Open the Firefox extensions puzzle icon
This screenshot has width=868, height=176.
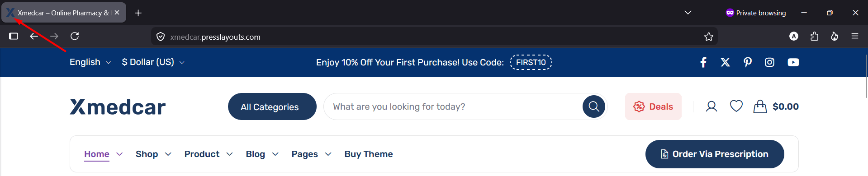click(x=814, y=36)
